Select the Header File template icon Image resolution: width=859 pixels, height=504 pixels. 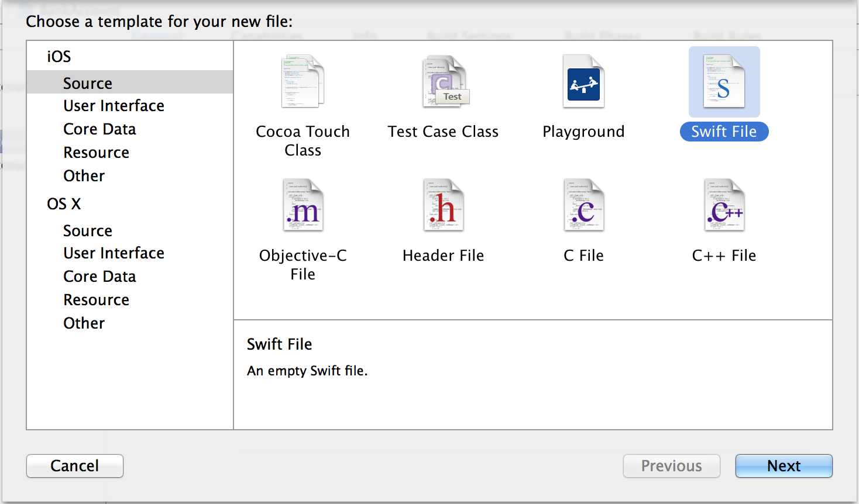pyautogui.click(x=444, y=206)
